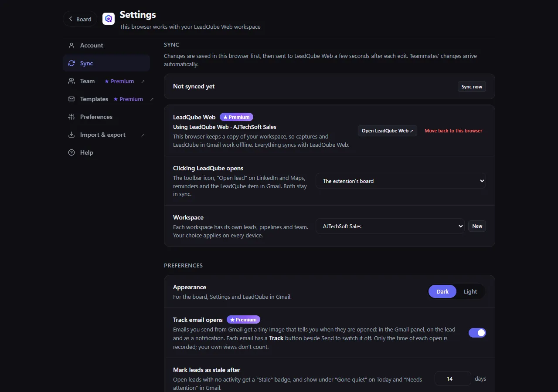558x392 pixels.
Task: Click the Account person icon in sidebar
Action: (71, 45)
